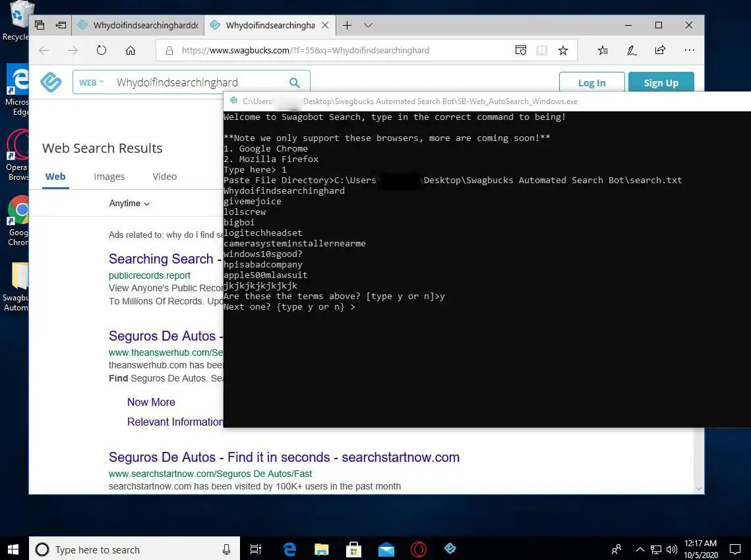This screenshot has height=560, width=751.
Task: Open Task View from taskbar
Action: point(256,549)
